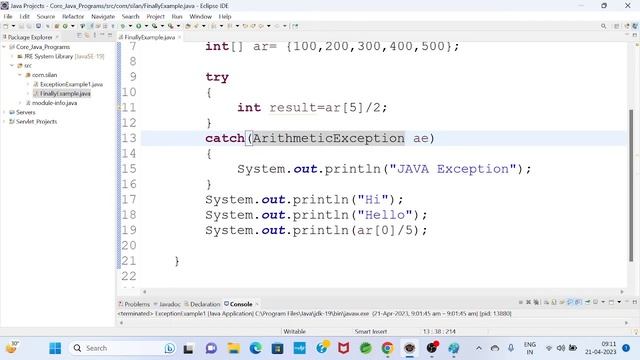The image size is (640, 360).
Task: Click the Coverage launch toolbar icon
Action: pyautogui.click(x=154, y=26)
